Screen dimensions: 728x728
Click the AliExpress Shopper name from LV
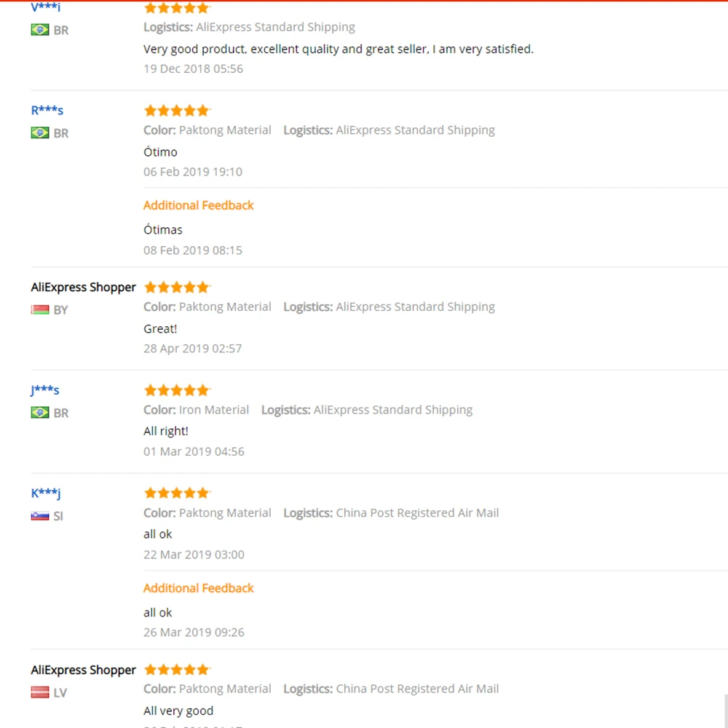point(83,670)
